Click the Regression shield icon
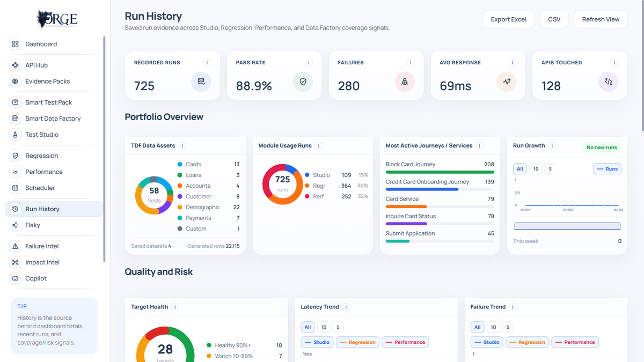 (x=15, y=156)
